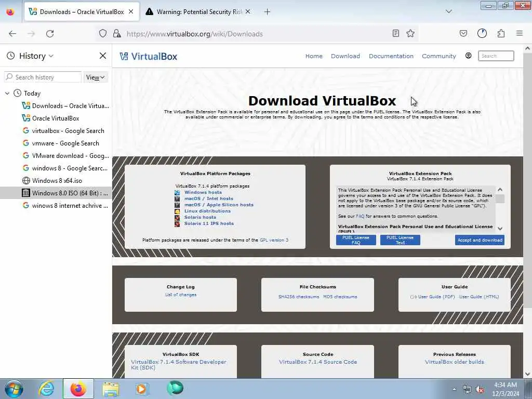Open the list all tabs chevron
This screenshot has width=532, height=399.
[448, 11]
